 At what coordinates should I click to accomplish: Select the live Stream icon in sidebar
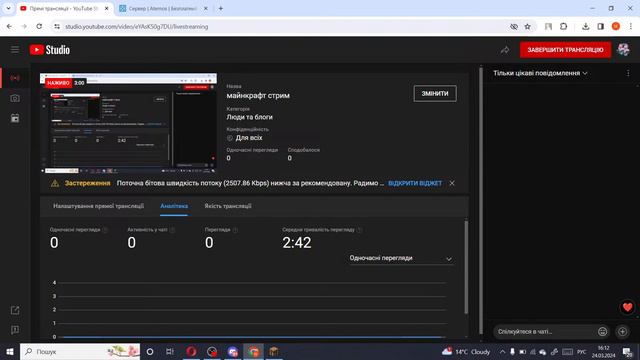click(15, 78)
